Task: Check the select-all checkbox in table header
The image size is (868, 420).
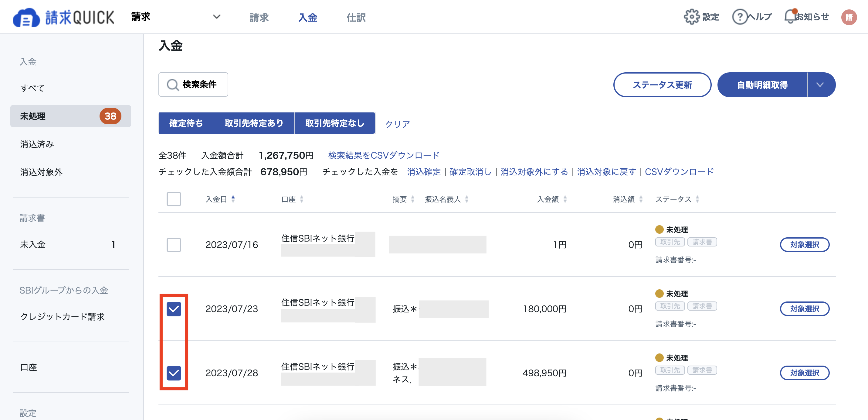Action: coord(174,199)
